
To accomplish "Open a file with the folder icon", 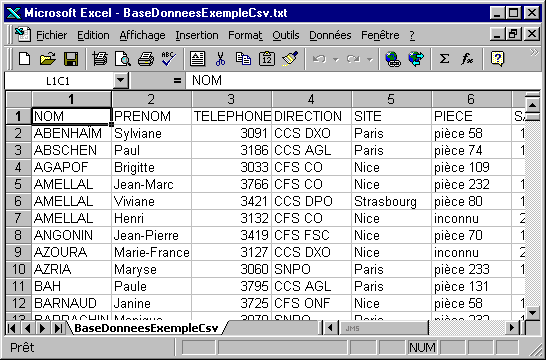I will pos(47,58).
